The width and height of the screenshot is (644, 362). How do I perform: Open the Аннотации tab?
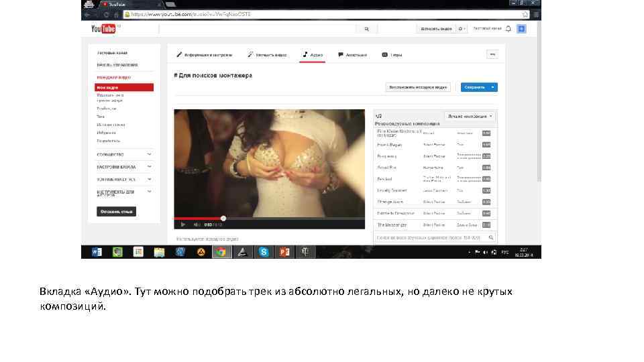tap(352, 54)
